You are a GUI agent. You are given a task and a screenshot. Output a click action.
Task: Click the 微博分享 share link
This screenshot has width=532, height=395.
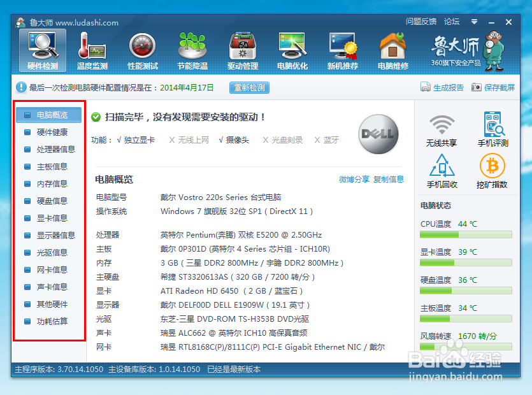(x=354, y=179)
